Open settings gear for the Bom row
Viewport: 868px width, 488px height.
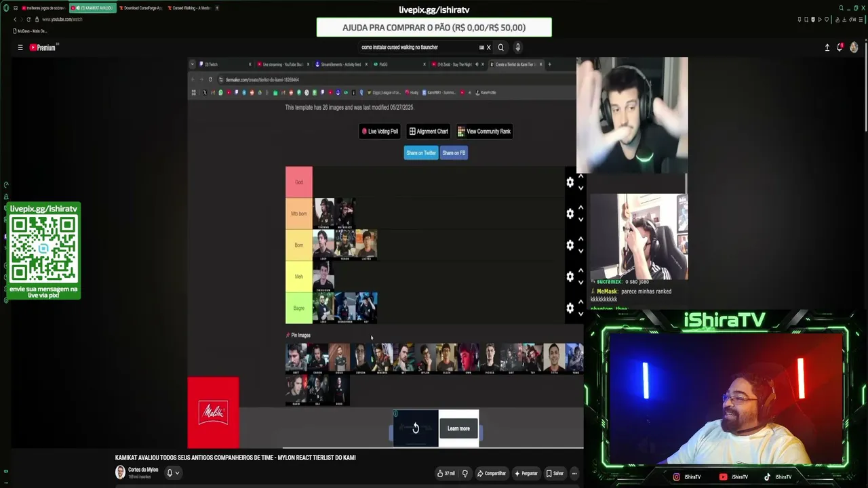pos(570,245)
